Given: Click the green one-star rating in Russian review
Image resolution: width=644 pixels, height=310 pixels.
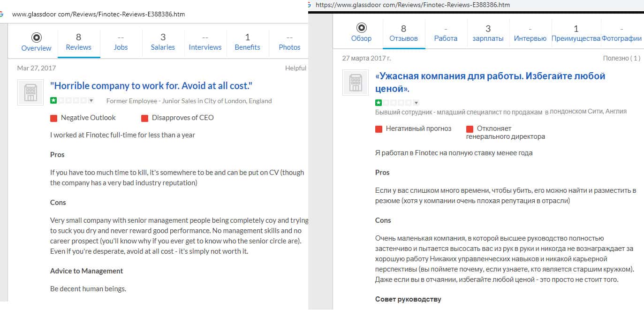Looking at the screenshot, I should coord(379,103).
